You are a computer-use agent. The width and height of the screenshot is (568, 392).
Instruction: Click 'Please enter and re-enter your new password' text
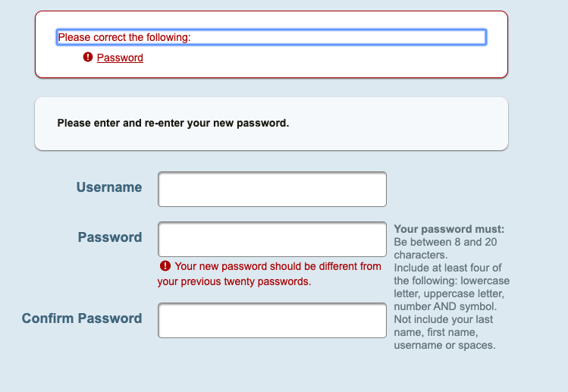pyautogui.click(x=173, y=123)
